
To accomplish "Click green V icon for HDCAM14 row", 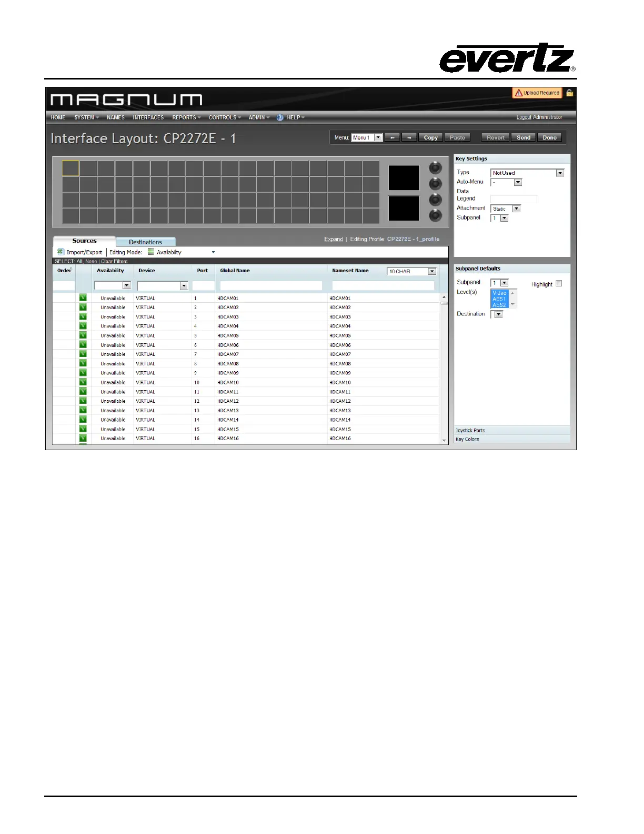I will [x=83, y=419].
